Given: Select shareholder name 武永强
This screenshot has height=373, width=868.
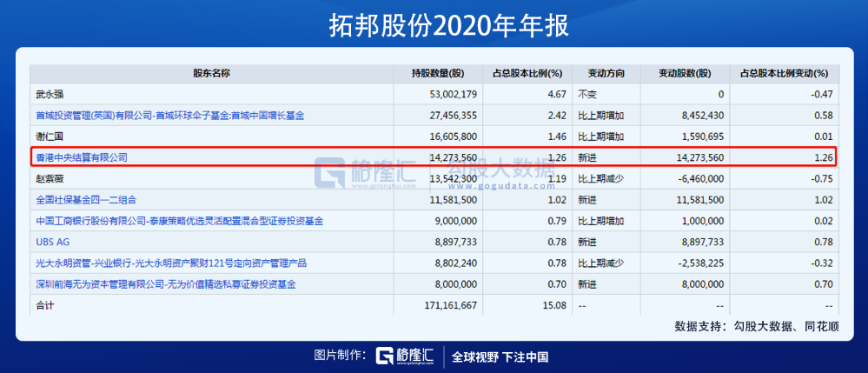Looking at the screenshot, I should [50, 94].
